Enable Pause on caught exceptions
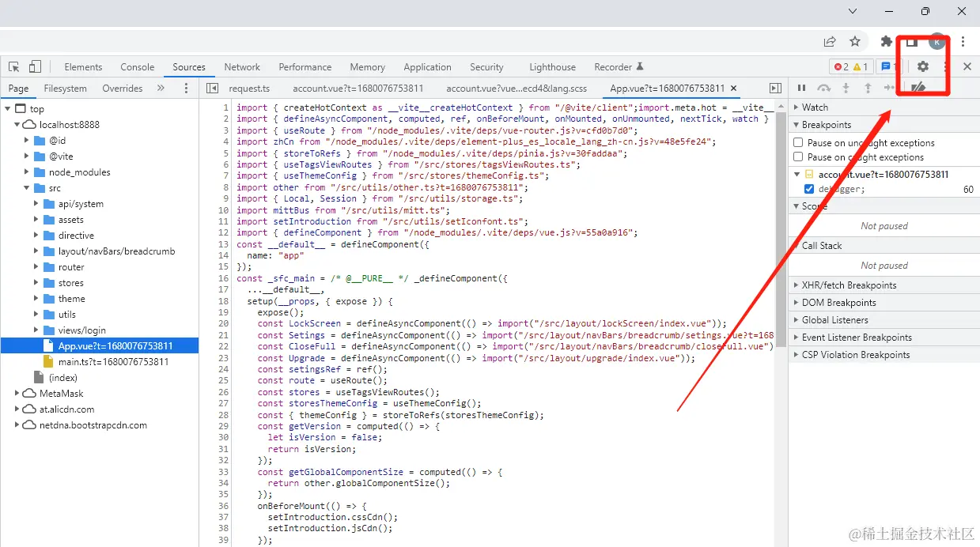The image size is (980, 547). tap(799, 157)
